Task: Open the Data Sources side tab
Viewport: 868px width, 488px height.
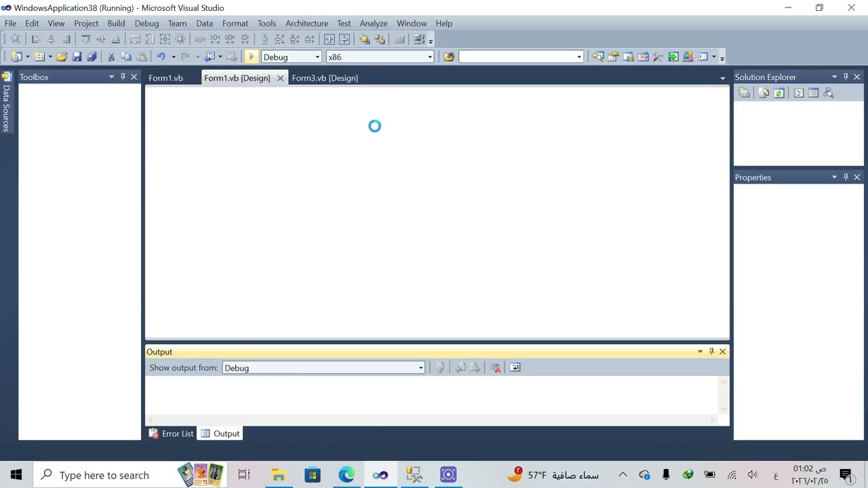Action: (6, 102)
